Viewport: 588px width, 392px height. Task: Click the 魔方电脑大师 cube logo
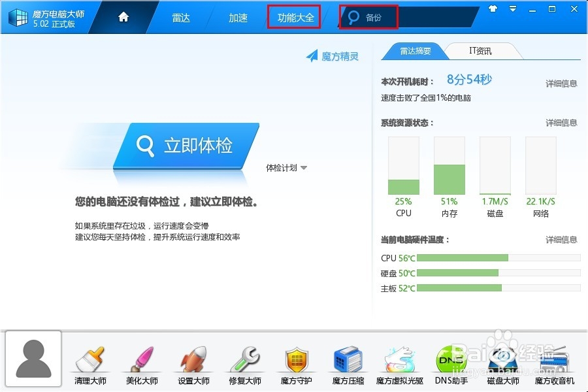point(18,17)
